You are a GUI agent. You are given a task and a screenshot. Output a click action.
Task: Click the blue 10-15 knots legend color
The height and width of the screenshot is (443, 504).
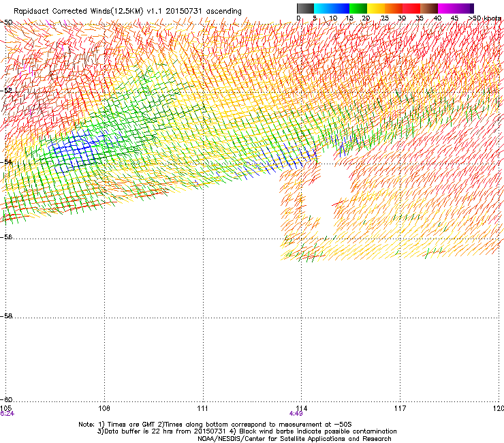341,8
